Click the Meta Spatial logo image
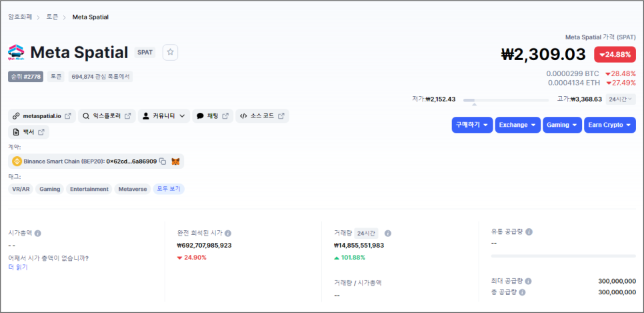This screenshot has height=313, width=644. click(x=16, y=53)
